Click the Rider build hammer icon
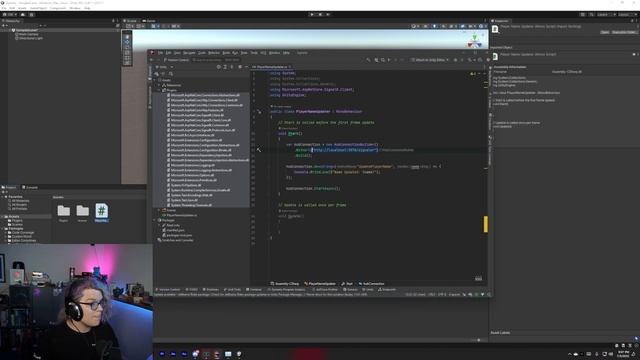Image resolution: width=640 pixels, height=360 pixels. [369, 60]
